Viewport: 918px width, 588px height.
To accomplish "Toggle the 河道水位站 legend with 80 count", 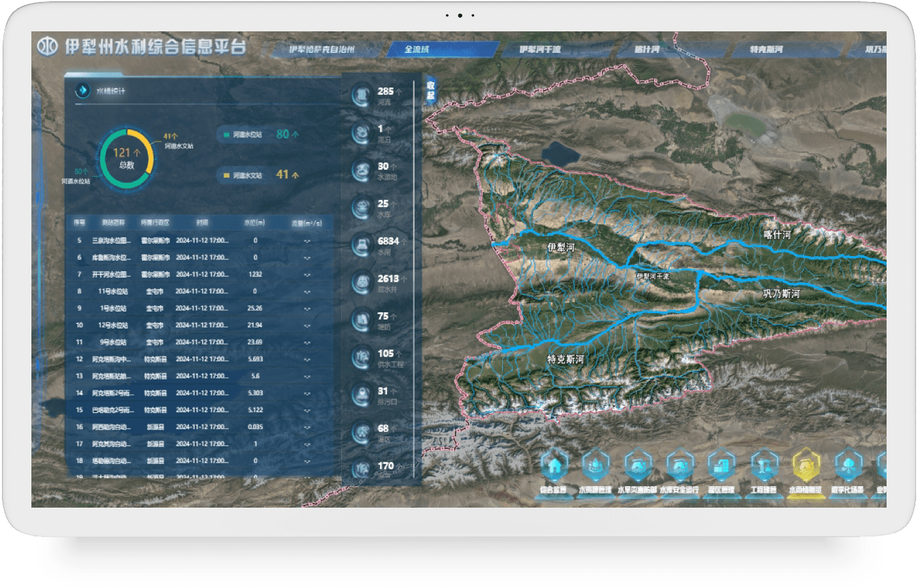I will pyautogui.click(x=259, y=135).
